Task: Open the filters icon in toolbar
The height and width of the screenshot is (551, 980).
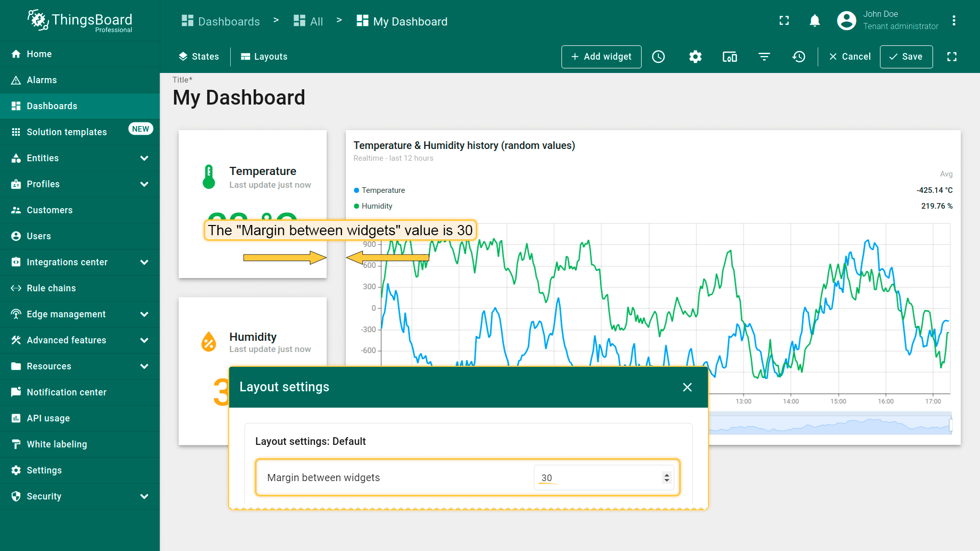Action: click(764, 57)
